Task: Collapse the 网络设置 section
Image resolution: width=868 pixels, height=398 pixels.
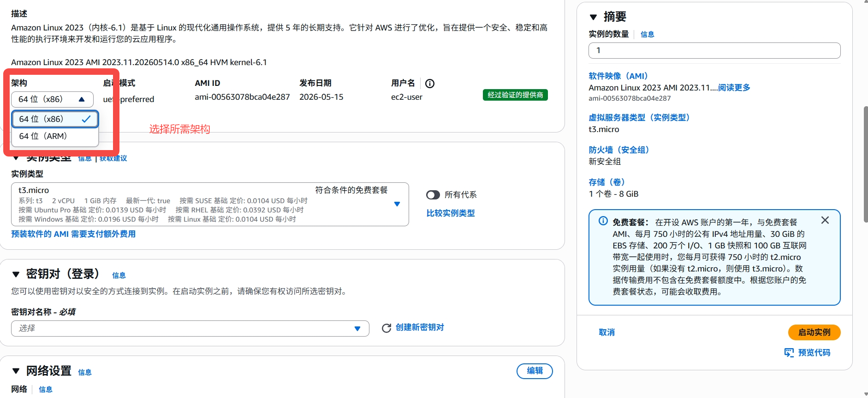Action: point(16,371)
